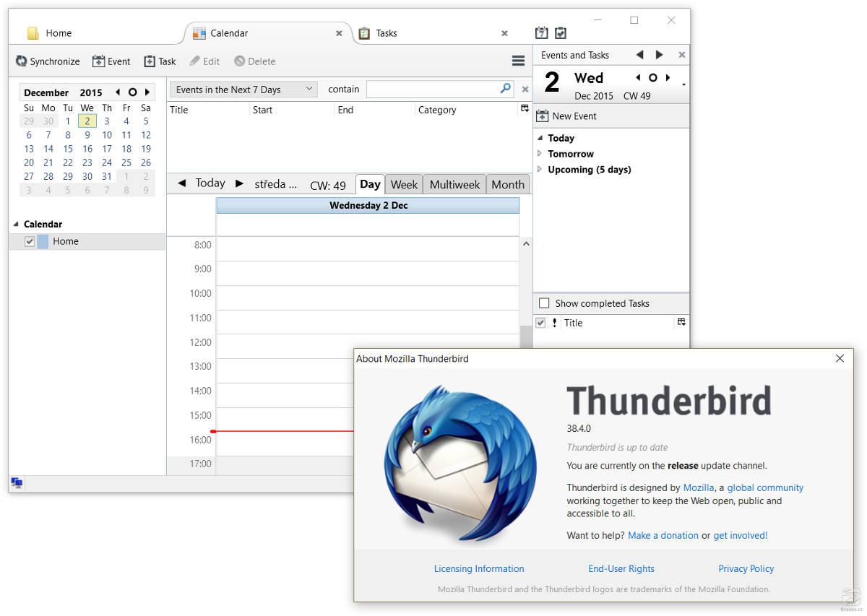Image resolution: width=867 pixels, height=616 pixels.
Task: Open tasks tab via toolbar checklist icon
Action: [561, 32]
